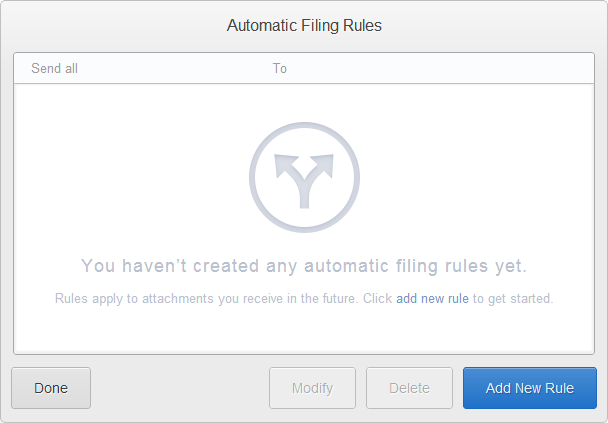Click the forked arrows placeholder icon

coord(304,178)
